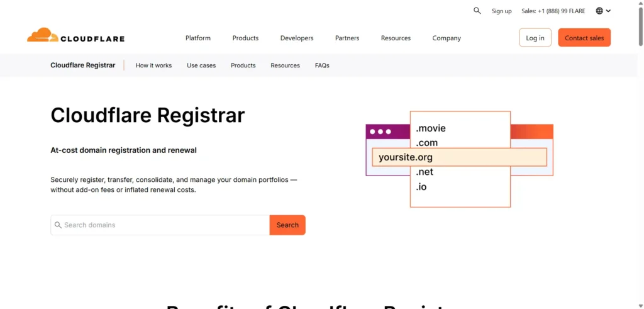Go to How it works section
Viewport: 644px width, 309px height.
tap(153, 65)
